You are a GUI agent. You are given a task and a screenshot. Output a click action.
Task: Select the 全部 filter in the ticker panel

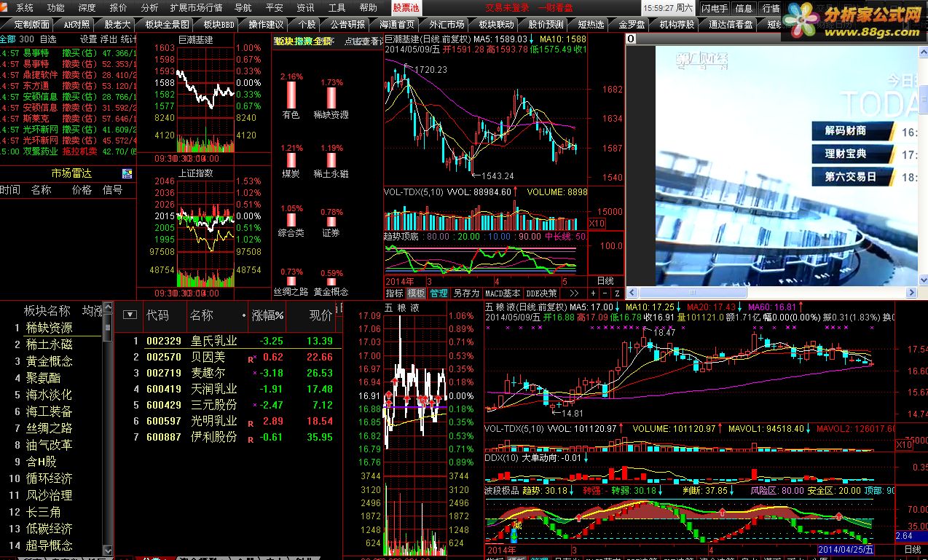7,39
